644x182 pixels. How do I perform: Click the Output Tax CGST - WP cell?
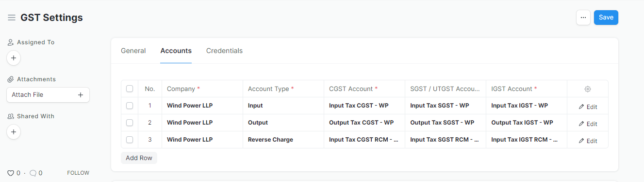364,123
